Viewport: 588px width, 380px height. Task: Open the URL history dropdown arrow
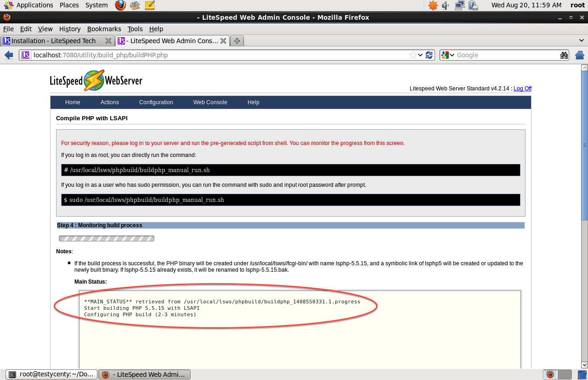click(x=420, y=55)
